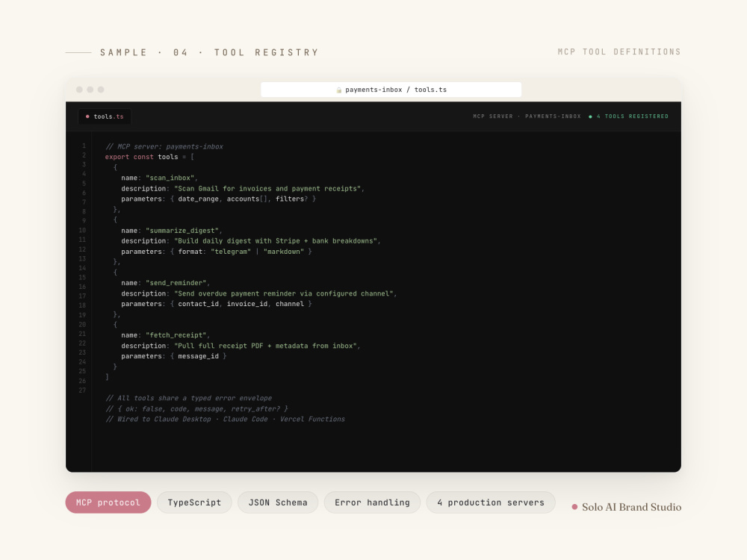Screen dimensions: 747x560
Task: Click the name "fetch_receipt" code line
Action: click(x=165, y=335)
